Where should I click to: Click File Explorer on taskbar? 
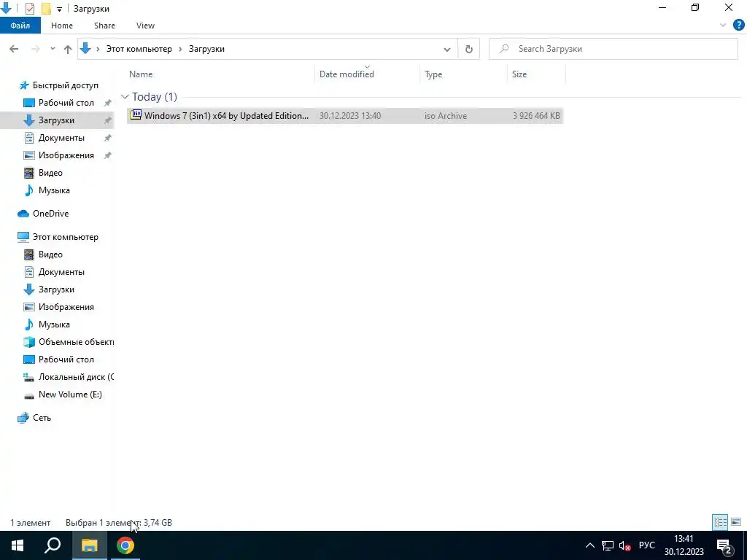pos(89,545)
